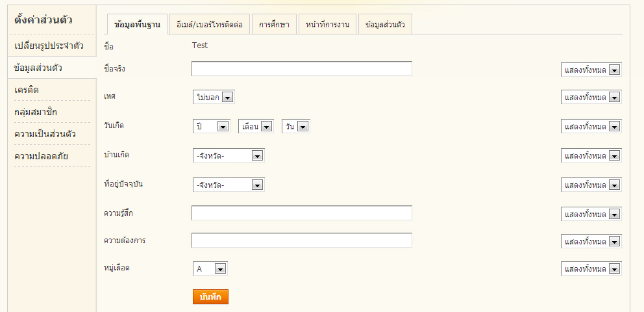Select the หน้าที่การงาน tab
644x312 pixels.
pyautogui.click(x=327, y=25)
